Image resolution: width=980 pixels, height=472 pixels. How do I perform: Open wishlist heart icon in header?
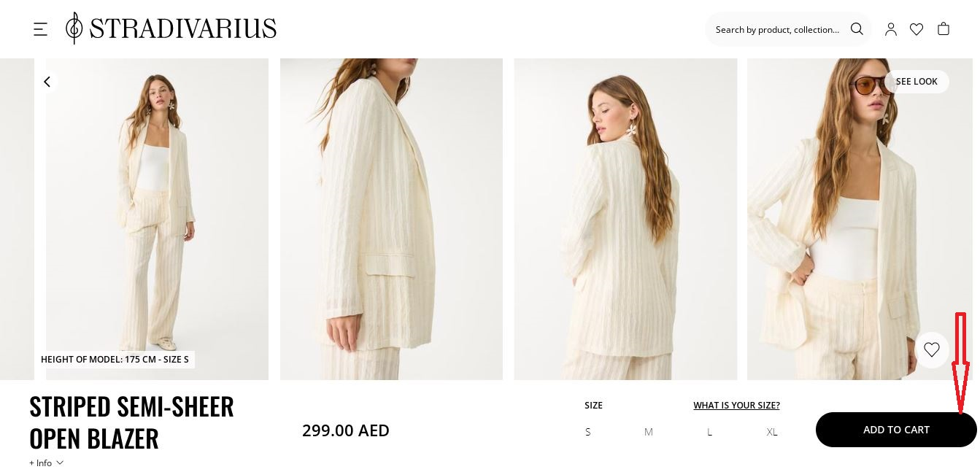pos(917,29)
